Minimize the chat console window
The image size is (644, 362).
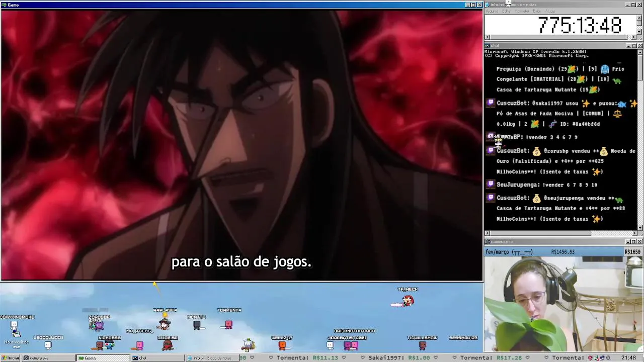(x=628, y=46)
